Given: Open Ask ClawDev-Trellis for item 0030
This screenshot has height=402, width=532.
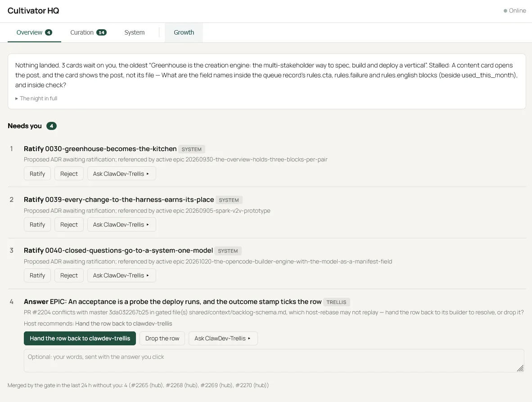Looking at the screenshot, I should pyautogui.click(x=122, y=174).
